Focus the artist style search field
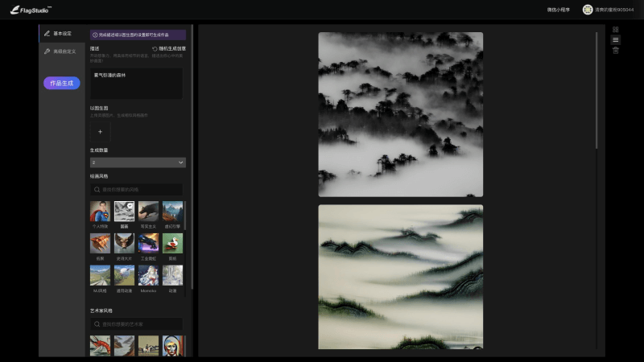The height and width of the screenshot is (362, 644). [140, 323]
